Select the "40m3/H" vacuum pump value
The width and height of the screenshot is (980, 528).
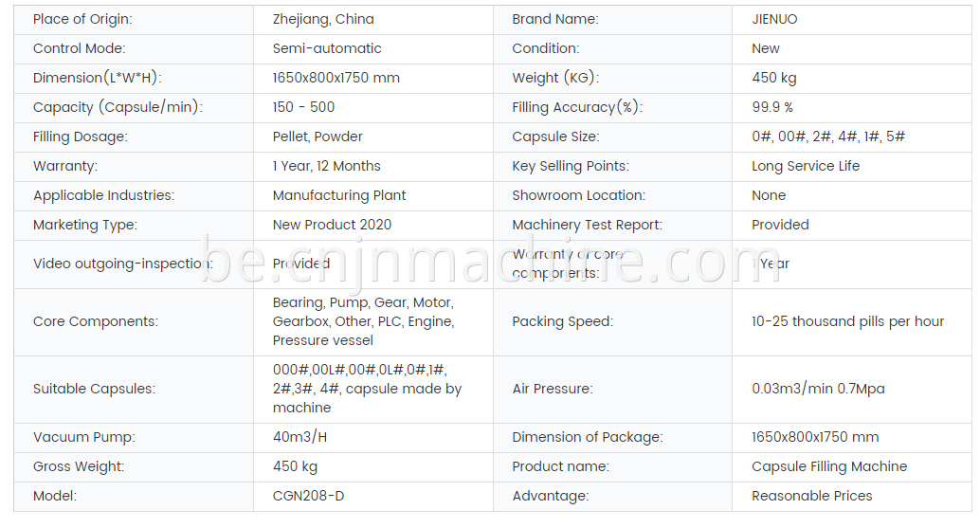point(299,437)
